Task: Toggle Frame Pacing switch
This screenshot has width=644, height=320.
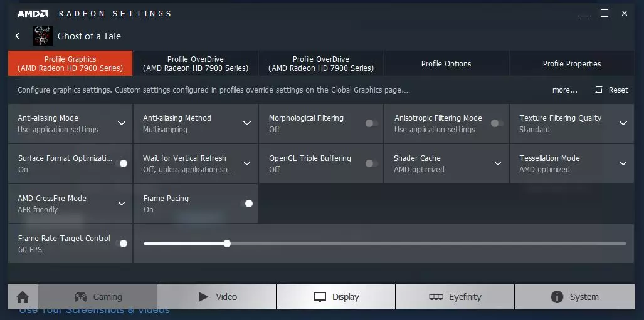Action: (x=248, y=204)
